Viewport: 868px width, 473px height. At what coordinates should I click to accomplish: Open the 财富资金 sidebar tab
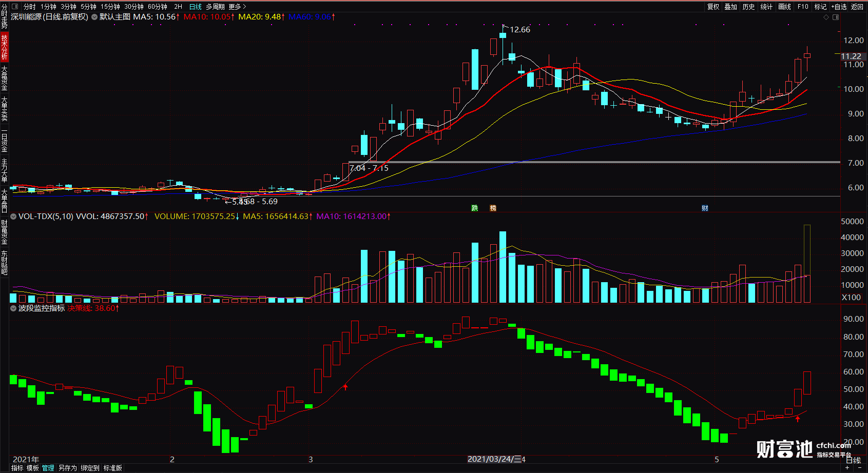(x=4, y=232)
